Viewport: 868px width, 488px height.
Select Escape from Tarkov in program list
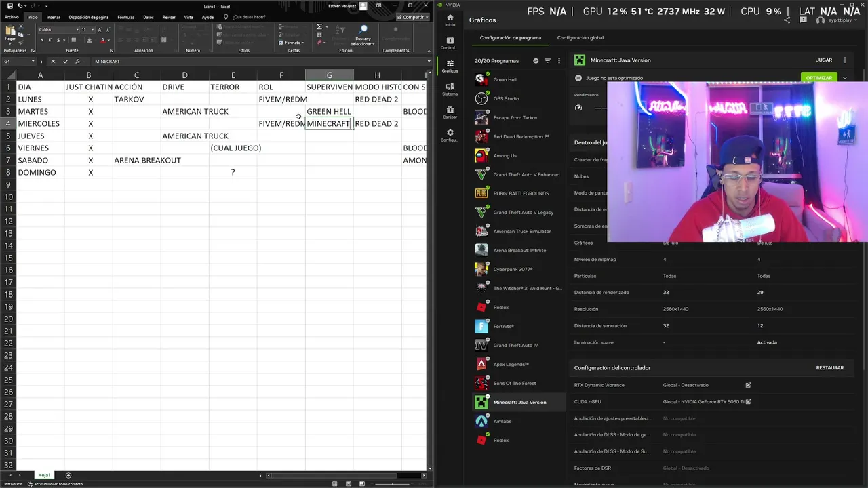519,118
